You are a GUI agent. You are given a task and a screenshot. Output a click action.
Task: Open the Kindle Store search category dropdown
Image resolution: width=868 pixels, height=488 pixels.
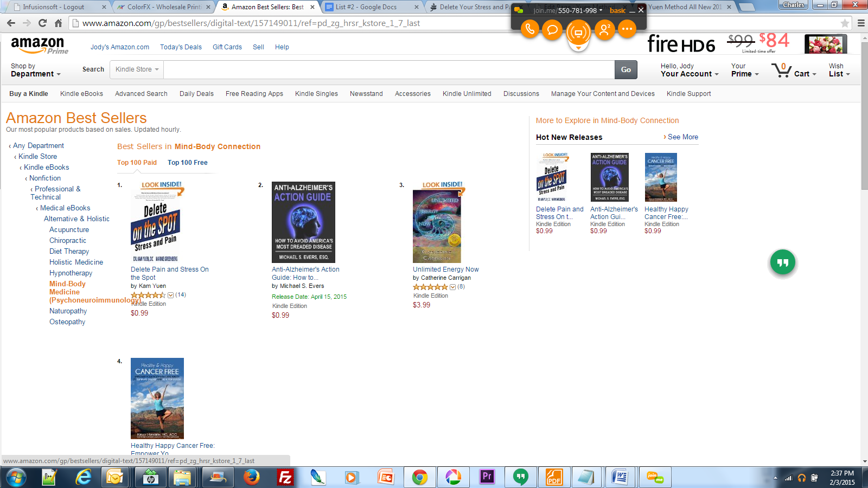tap(137, 69)
